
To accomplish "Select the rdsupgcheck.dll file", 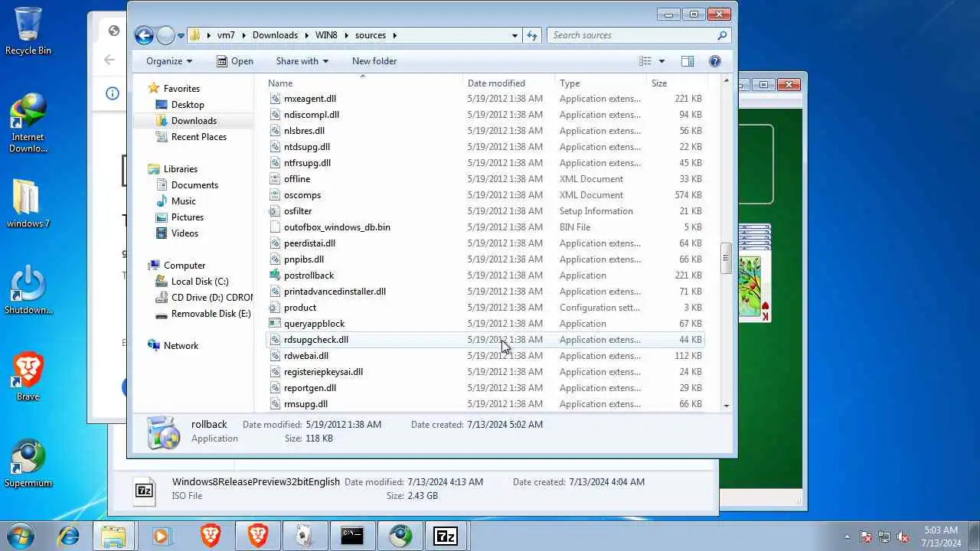I will pos(485,340).
